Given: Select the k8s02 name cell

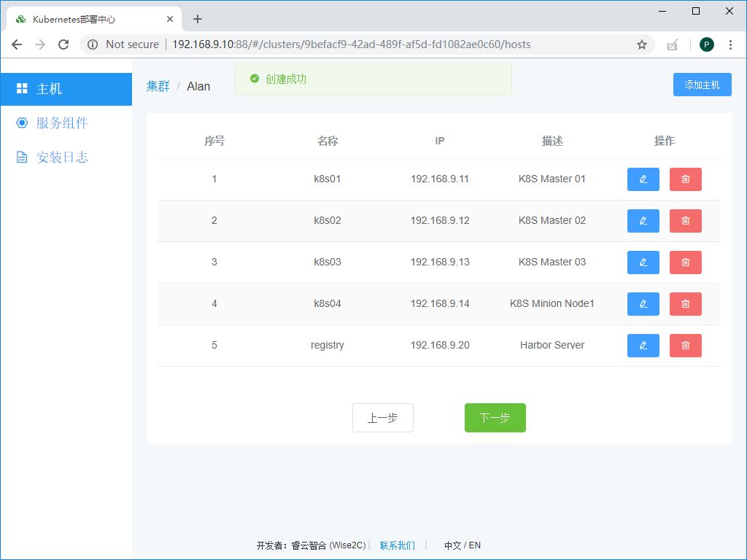Looking at the screenshot, I should (328, 220).
